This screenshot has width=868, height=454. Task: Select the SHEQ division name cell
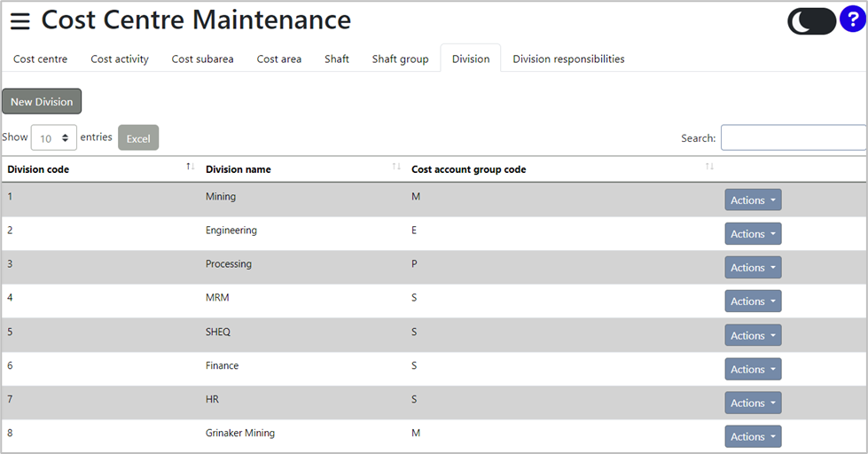(x=217, y=332)
